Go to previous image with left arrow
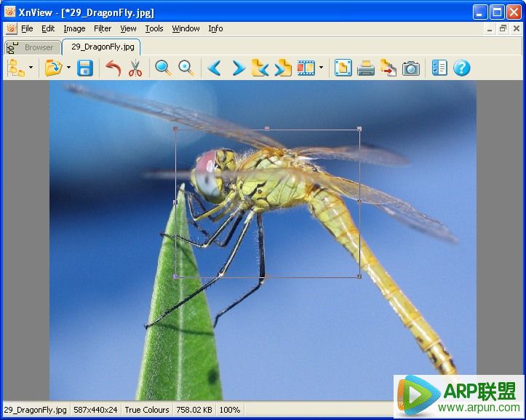The width and height of the screenshot is (526, 420). (x=215, y=68)
